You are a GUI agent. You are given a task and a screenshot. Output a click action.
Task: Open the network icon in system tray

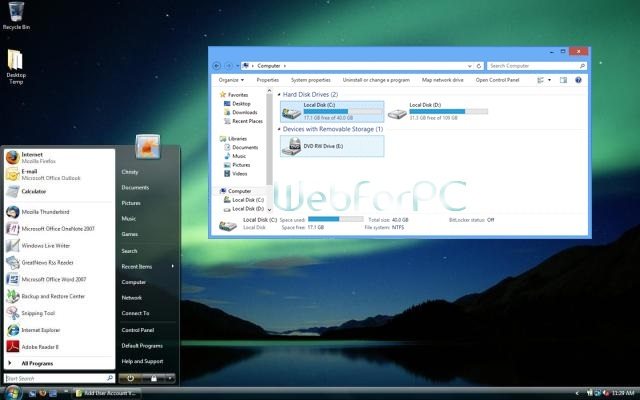coord(598,393)
